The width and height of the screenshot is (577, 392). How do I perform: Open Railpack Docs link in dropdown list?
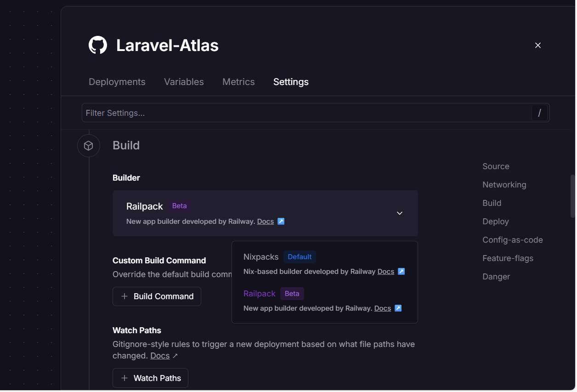coord(383,308)
